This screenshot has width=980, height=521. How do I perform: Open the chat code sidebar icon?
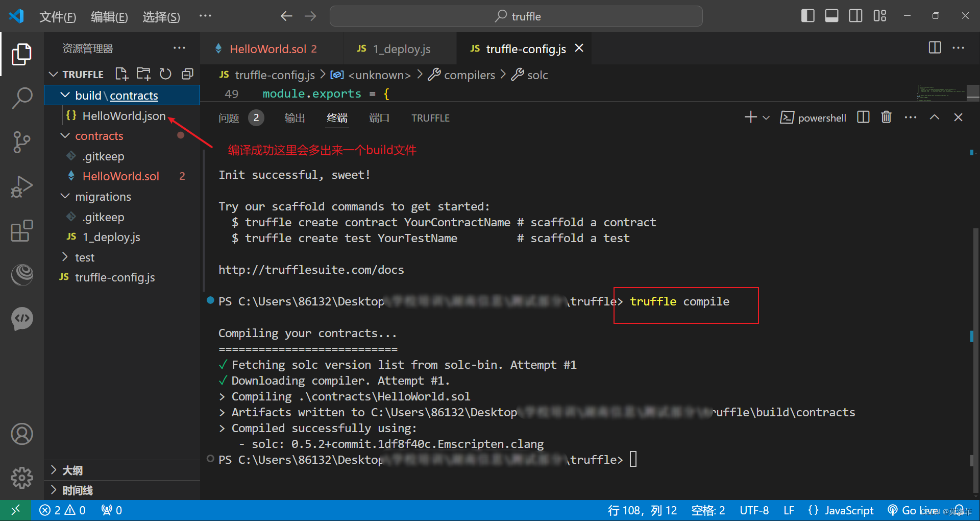coord(21,319)
